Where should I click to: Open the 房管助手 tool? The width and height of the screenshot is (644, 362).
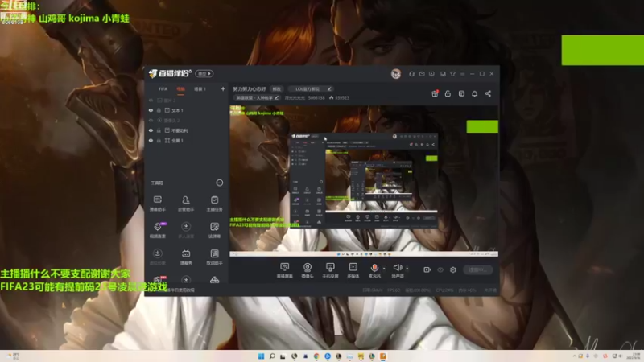click(186, 204)
